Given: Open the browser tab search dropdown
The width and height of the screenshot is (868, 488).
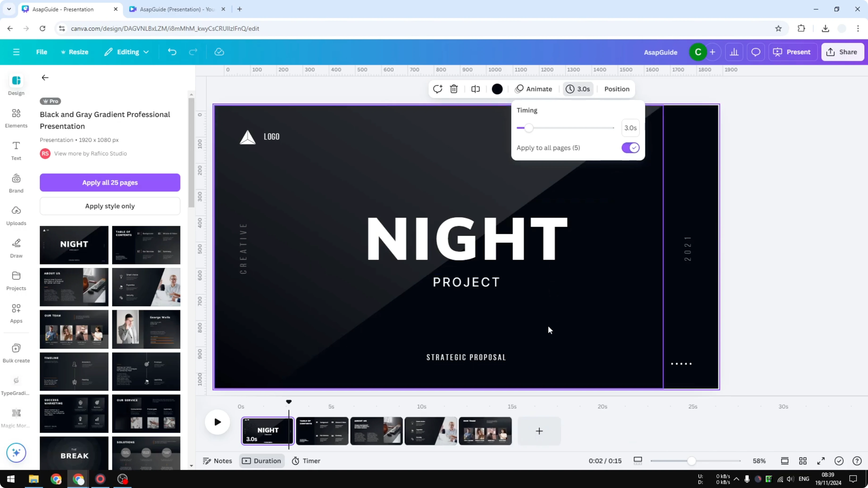Looking at the screenshot, I should coord(9,9).
